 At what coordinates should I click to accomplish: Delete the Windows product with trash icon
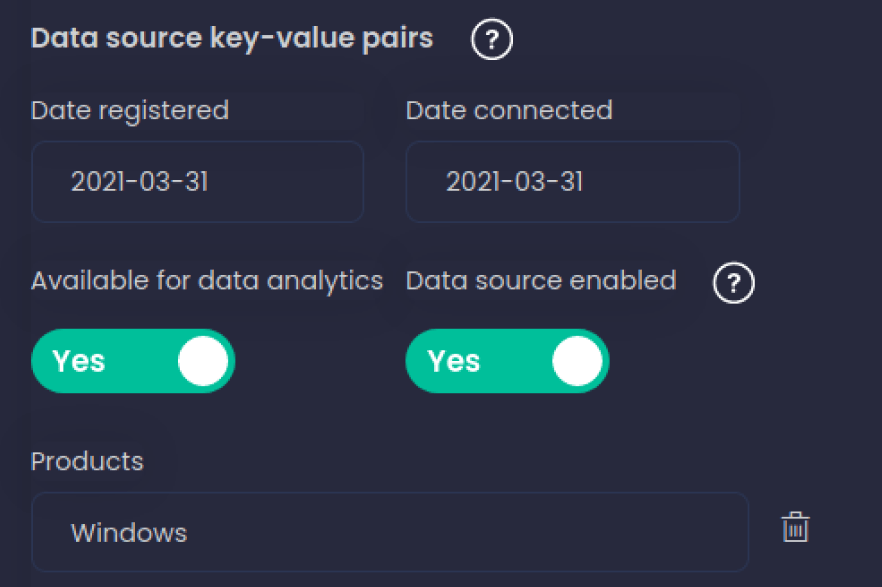pyautogui.click(x=795, y=527)
